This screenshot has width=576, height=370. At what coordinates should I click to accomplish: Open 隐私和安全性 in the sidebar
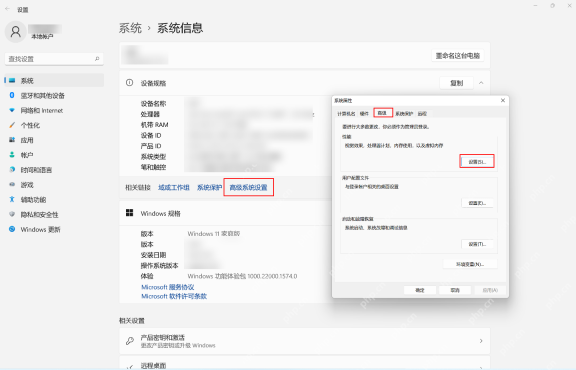point(54,215)
